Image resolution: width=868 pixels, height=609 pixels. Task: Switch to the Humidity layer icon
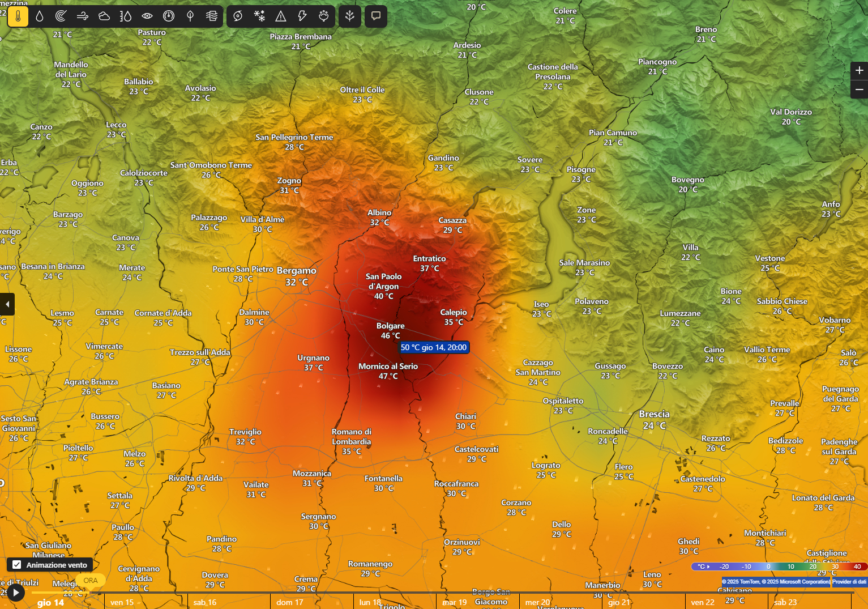click(126, 16)
